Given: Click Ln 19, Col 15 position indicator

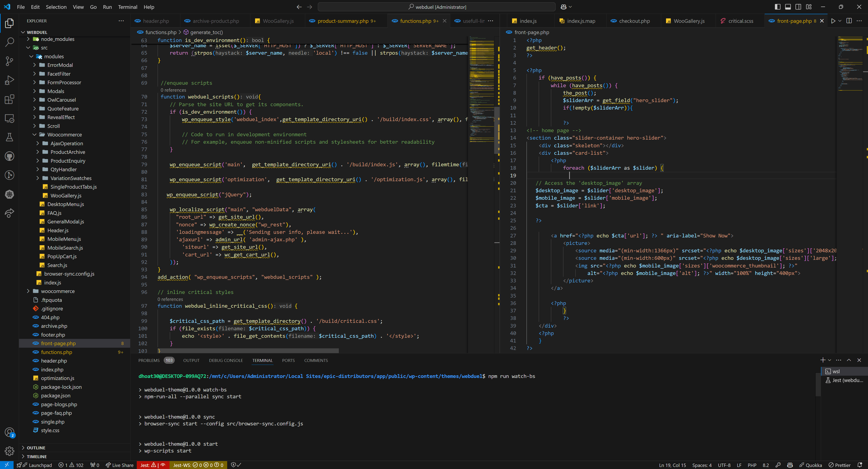Looking at the screenshot, I should (672, 465).
